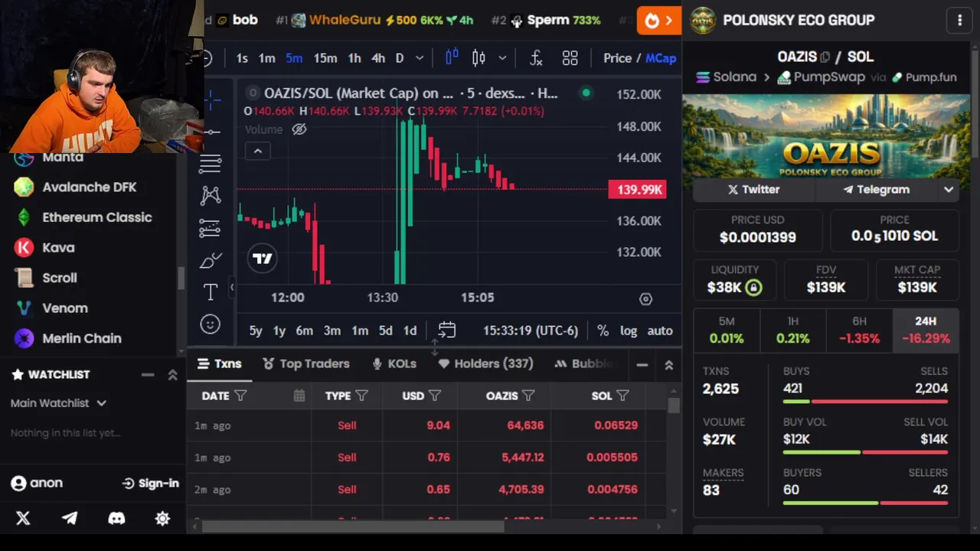980x551 pixels.
Task: Collapse the Watchlist panel with chevrons
Action: pyautogui.click(x=173, y=375)
